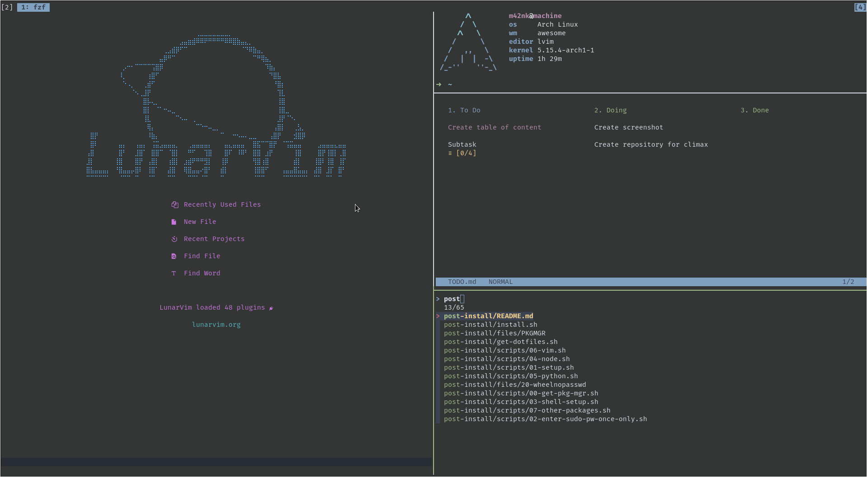Select the '3. Done' column heading
The image size is (868, 478).
[x=754, y=111]
